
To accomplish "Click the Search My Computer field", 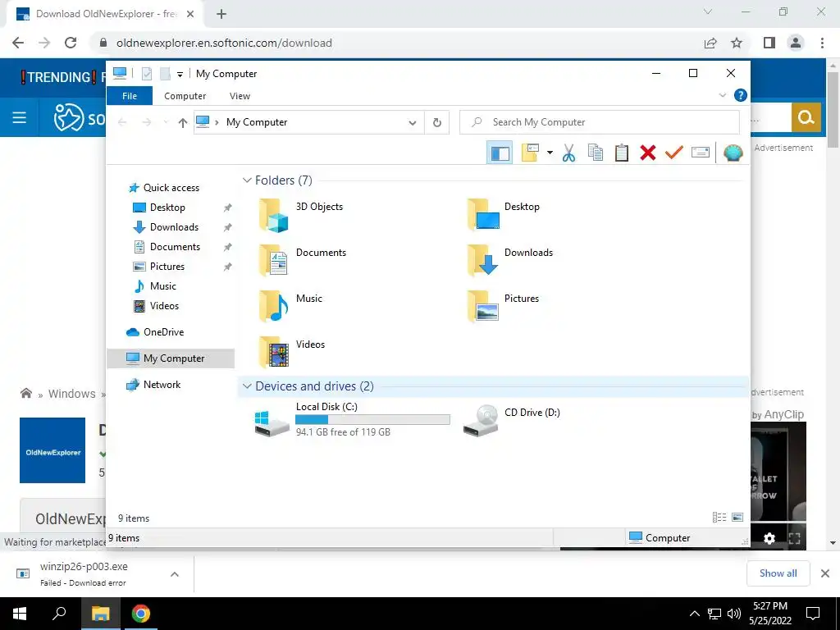I will click(x=600, y=122).
